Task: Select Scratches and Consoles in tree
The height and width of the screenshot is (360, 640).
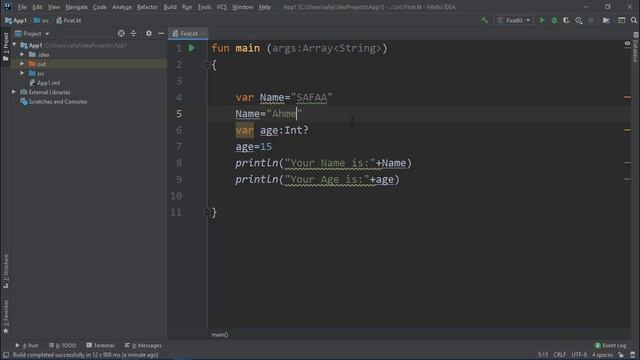Action: [x=53, y=101]
